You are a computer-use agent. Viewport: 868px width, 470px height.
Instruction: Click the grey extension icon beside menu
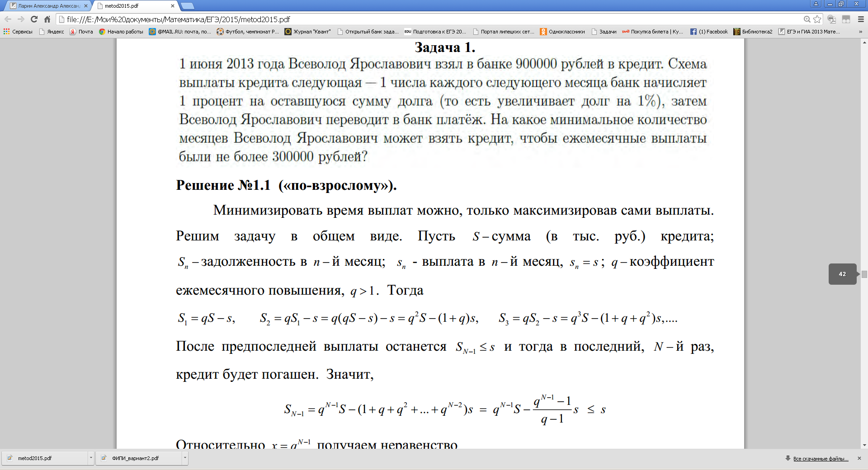(x=846, y=19)
